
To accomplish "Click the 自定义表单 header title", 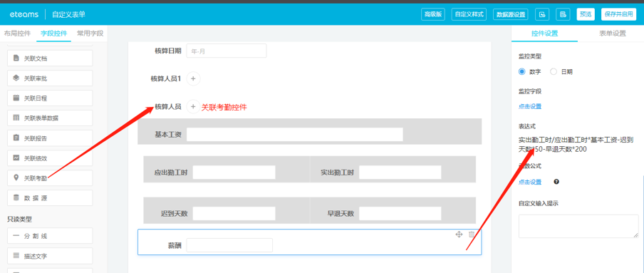I will pyautogui.click(x=69, y=15).
